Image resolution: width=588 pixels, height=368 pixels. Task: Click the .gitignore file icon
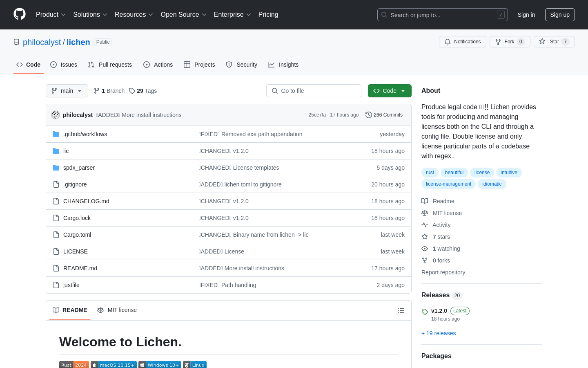(56, 184)
